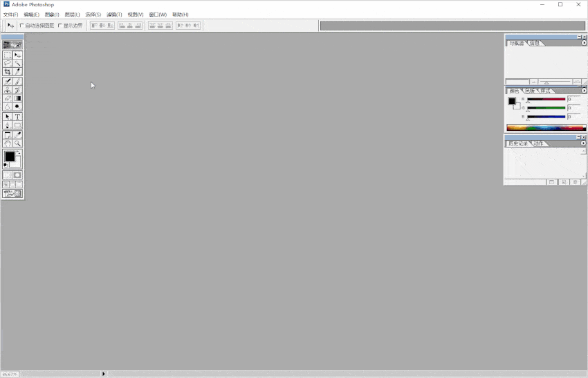588x378 pixels.
Task: Switch to the 信息 tab
Action: [x=535, y=43]
